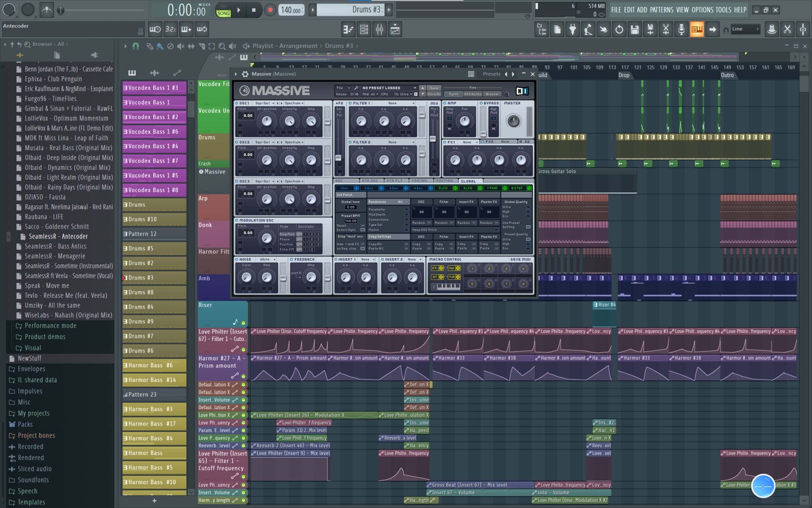Screen dimensions: 812x508
Task: Click the MASTER volume knob in Massive
Action: pyautogui.click(x=514, y=121)
